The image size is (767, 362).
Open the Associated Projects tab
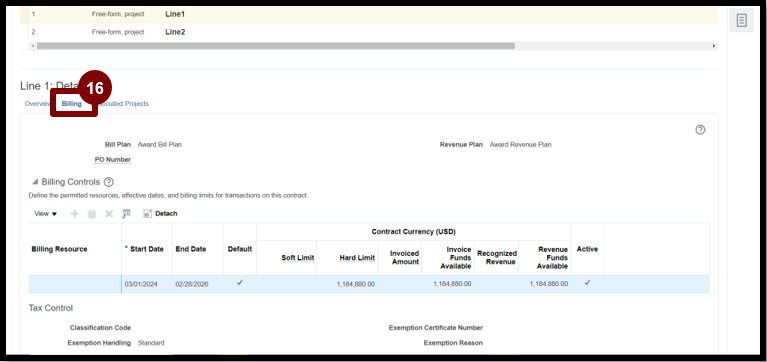123,104
